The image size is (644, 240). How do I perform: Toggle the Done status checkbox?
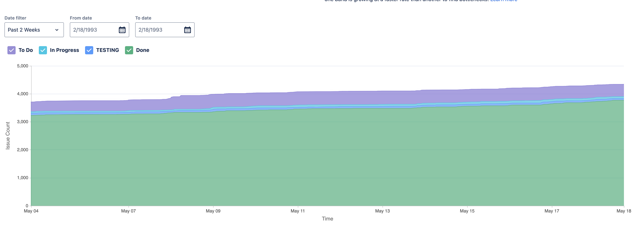(x=129, y=50)
